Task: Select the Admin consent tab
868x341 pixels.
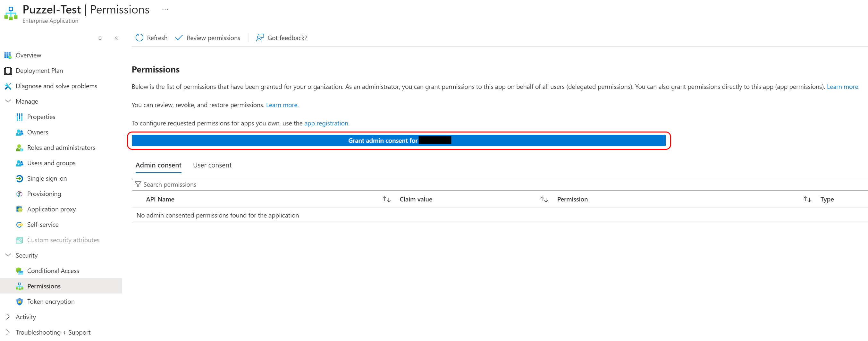Action: [x=158, y=165]
